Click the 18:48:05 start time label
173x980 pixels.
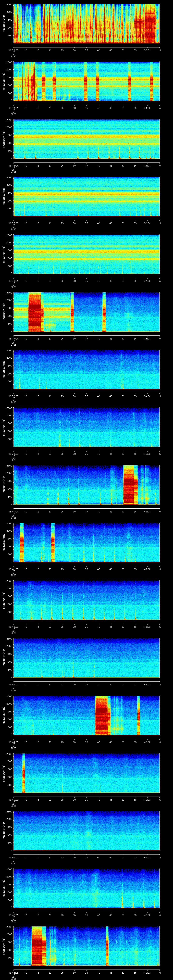coord(13,972)
